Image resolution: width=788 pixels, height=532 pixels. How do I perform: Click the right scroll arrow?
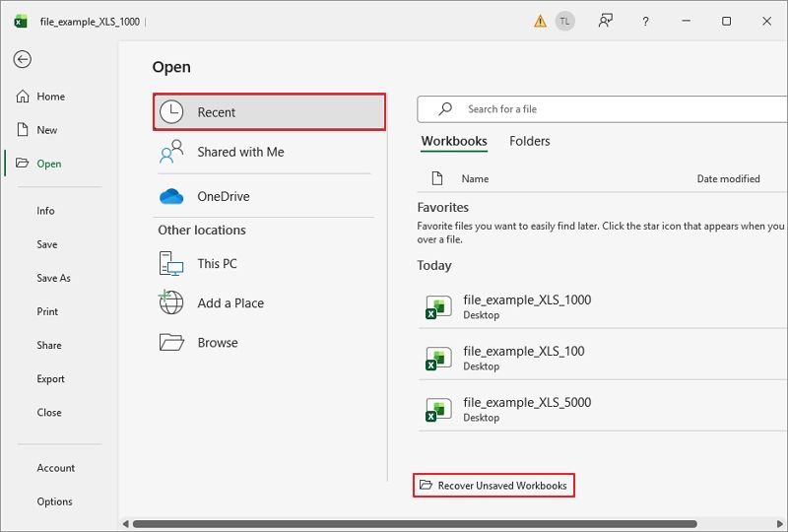pos(780,524)
